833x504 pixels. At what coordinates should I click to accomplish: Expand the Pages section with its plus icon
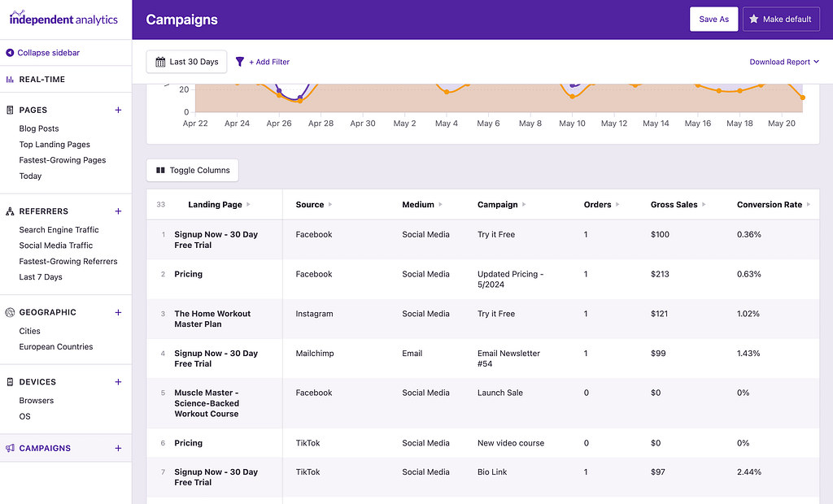point(118,110)
